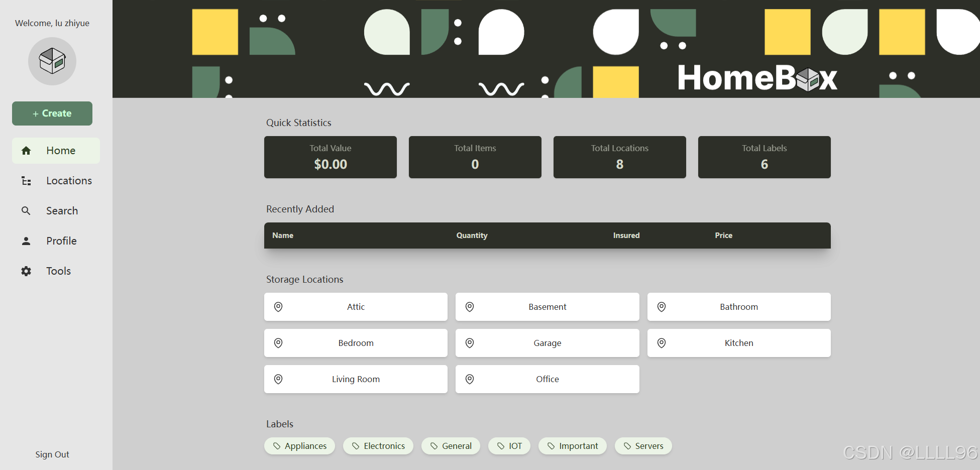Open the Bedroom storage location
This screenshot has height=470, width=980.
pyautogui.click(x=356, y=343)
